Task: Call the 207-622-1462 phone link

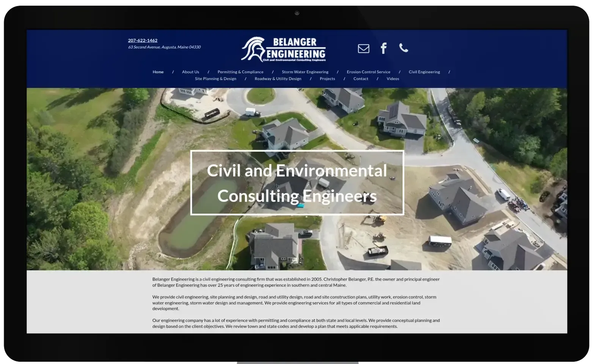Action: tap(143, 40)
